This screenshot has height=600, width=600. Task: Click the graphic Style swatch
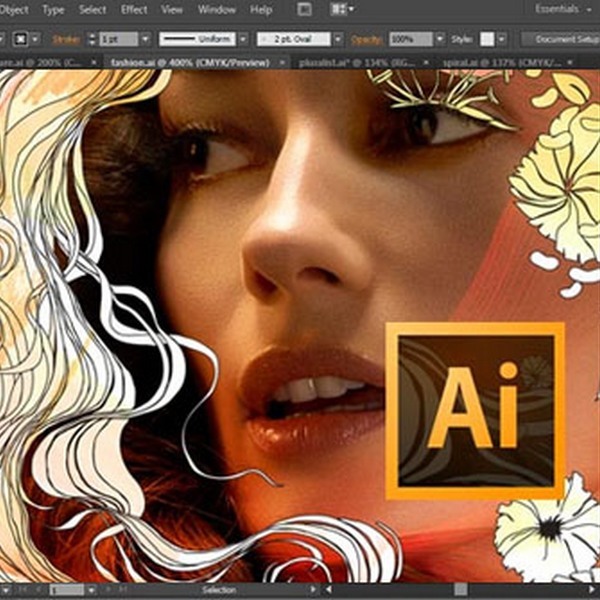(487, 39)
